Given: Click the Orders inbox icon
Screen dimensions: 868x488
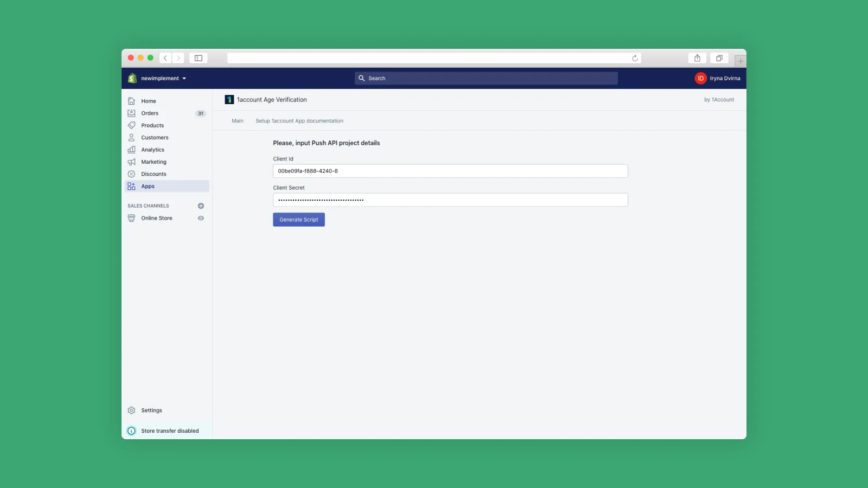Looking at the screenshot, I should (x=131, y=113).
